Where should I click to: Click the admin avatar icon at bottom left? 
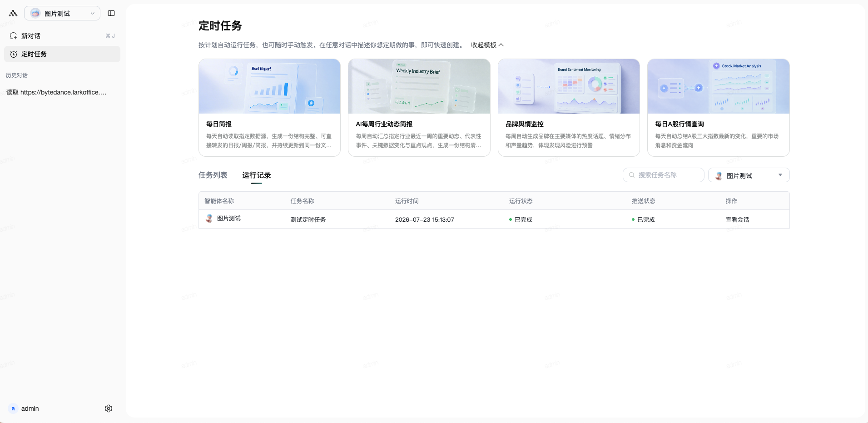(x=13, y=408)
